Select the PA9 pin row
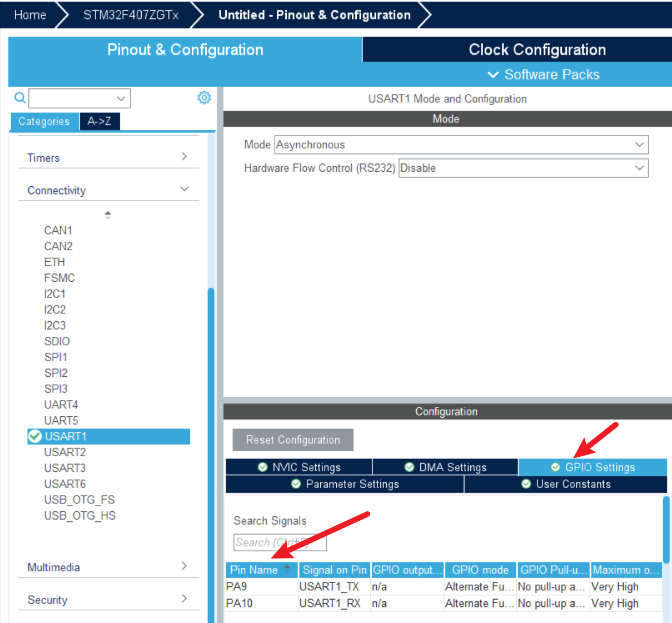The image size is (672, 623). 444,586
